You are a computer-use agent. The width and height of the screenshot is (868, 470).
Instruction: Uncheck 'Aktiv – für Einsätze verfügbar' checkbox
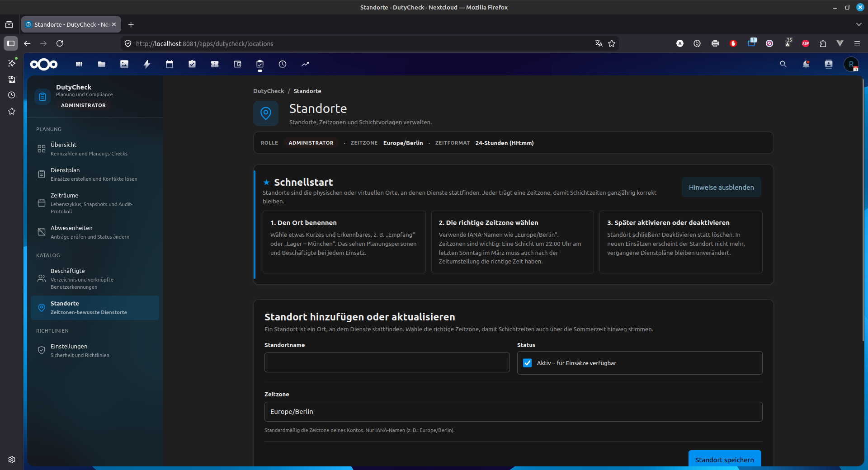pos(527,363)
